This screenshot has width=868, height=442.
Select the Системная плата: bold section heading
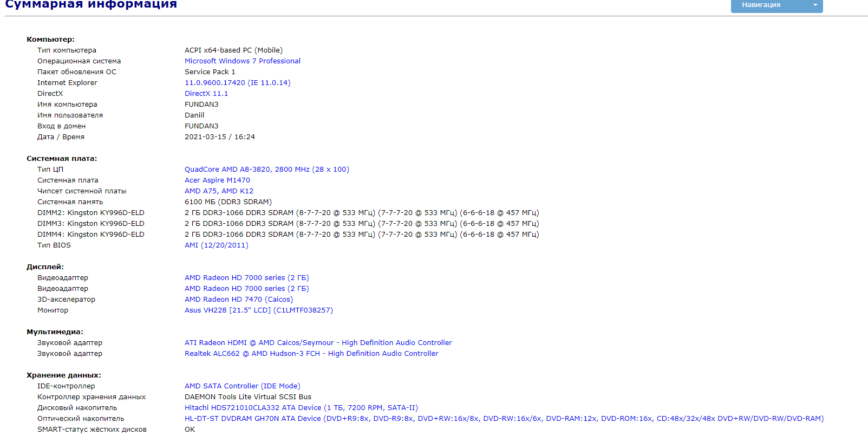click(x=62, y=159)
